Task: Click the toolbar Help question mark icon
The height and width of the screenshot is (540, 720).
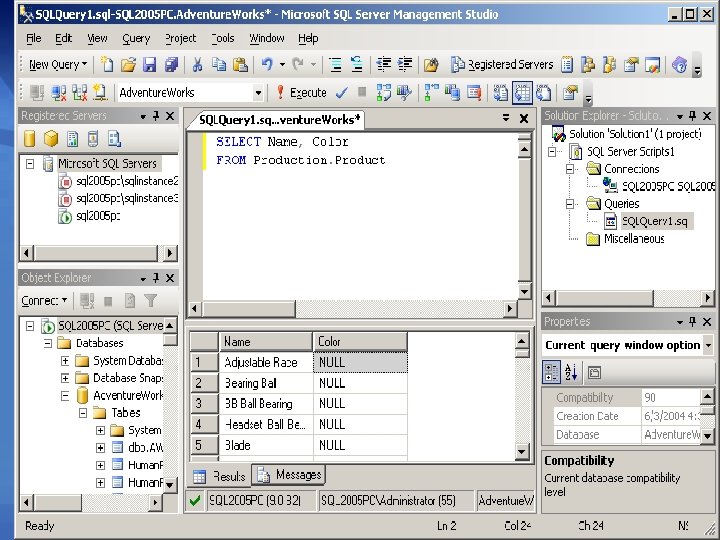Action: point(679,65)
